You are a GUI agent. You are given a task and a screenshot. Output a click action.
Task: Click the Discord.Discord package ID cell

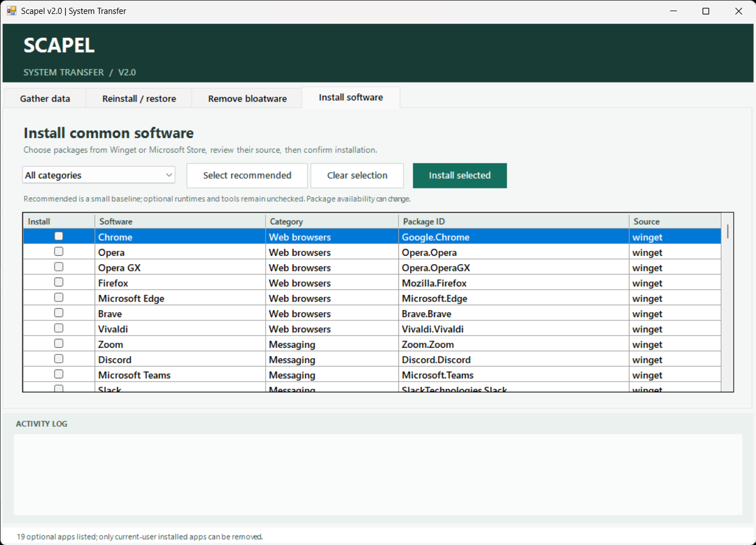coord(514,359)
